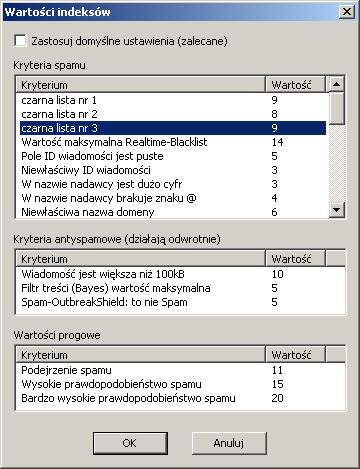Select Spam-OutbreakShield: to nie Spam row
The image size is (360, 469).
click(180, 302)
